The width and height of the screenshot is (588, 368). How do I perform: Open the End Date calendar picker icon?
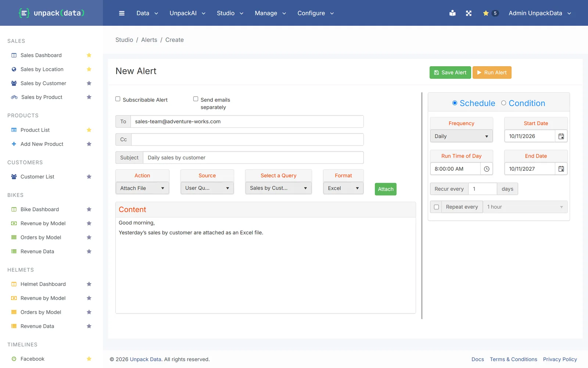point(561,169)
